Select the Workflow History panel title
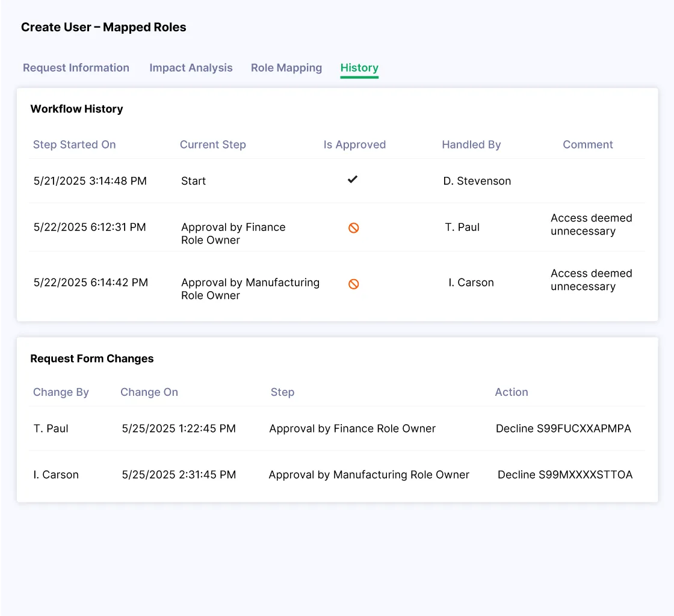Screen dimensions: 674x616 point(76,109)
